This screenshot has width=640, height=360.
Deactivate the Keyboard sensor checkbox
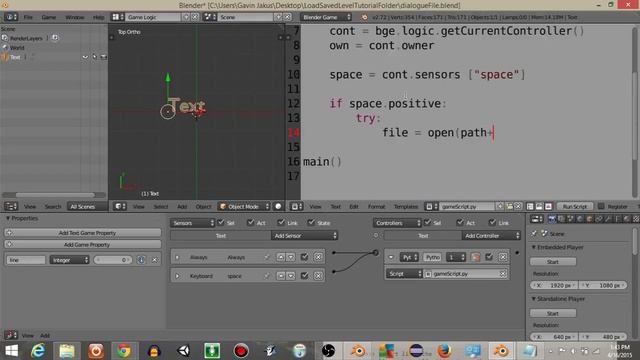[304, 276]
